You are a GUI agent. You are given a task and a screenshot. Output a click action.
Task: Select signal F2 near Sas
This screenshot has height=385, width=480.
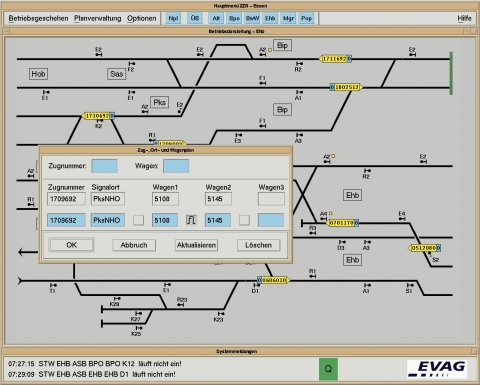coord(132,64)
